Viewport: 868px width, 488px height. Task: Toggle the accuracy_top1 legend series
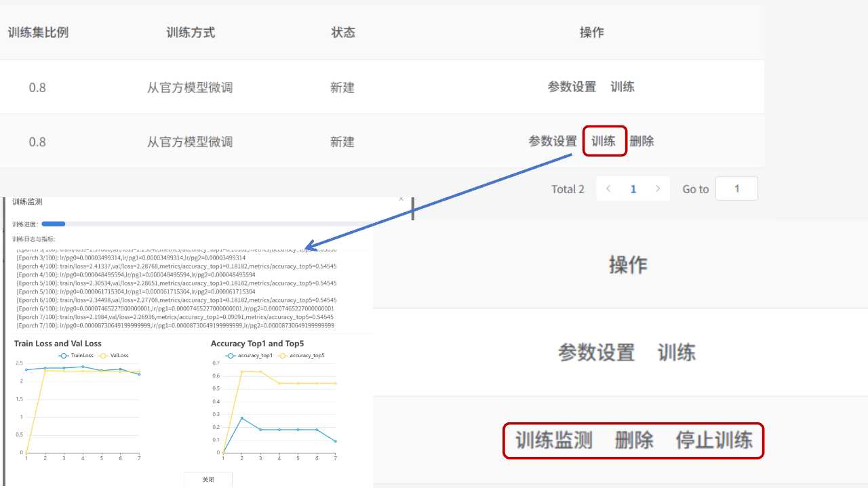click(x=250, y=355)
